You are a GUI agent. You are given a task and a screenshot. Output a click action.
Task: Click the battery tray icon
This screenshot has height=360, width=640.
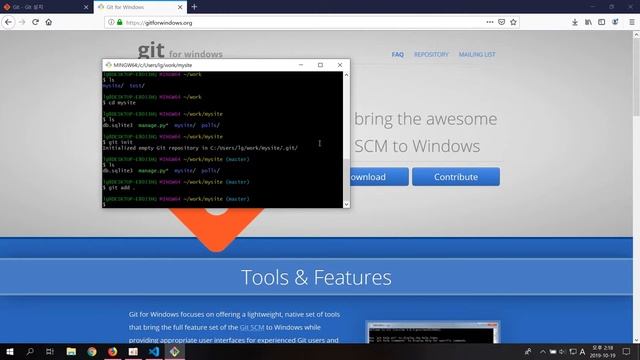pyautogui.click(x=553, y=351)
